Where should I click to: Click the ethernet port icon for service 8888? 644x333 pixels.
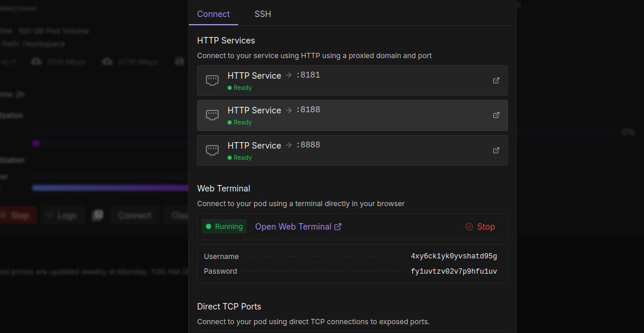click(x=212, y=150)
